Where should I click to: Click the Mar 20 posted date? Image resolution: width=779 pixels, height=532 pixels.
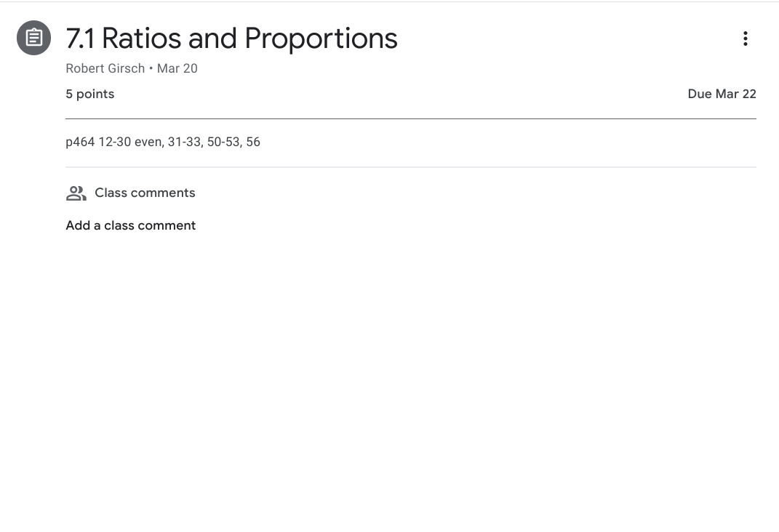point(177,68)
